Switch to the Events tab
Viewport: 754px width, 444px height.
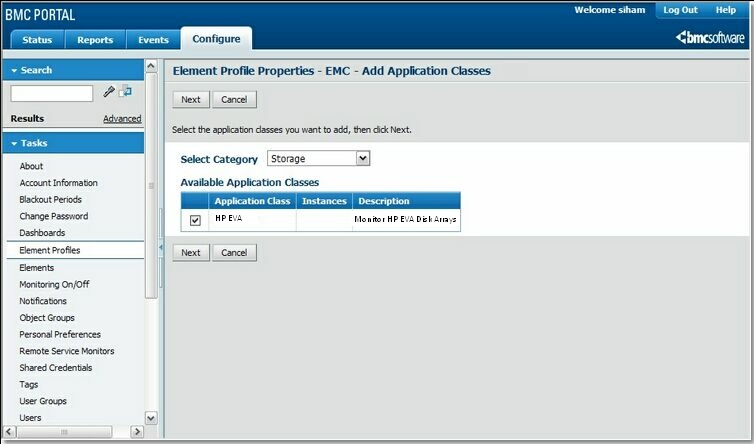point(153,40)
